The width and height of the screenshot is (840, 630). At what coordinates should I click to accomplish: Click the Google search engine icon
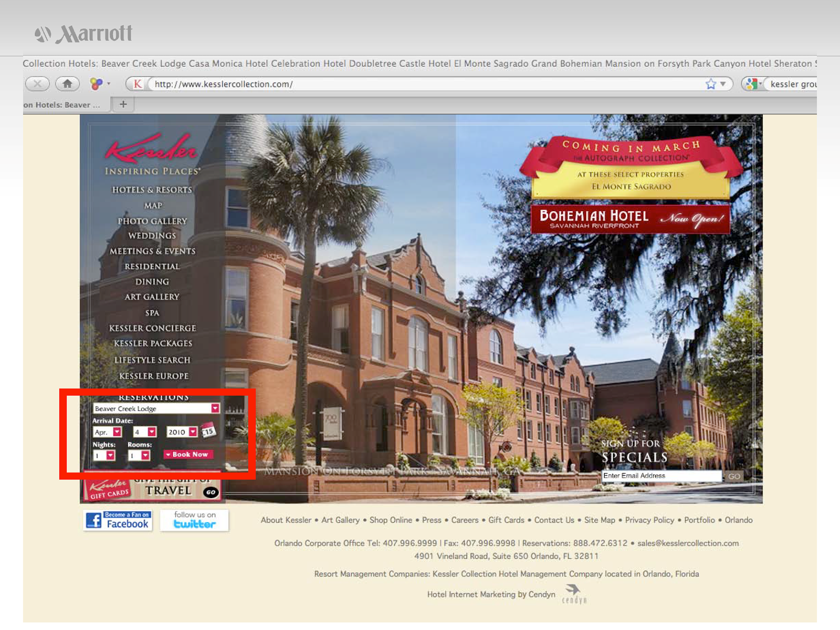coord(752,84)
